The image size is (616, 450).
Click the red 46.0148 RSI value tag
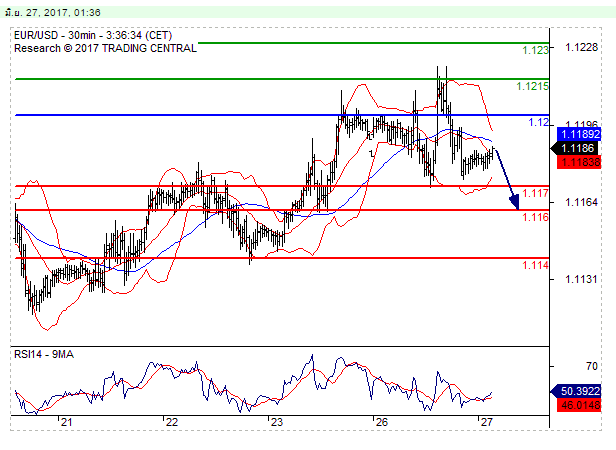coord(579,405)
